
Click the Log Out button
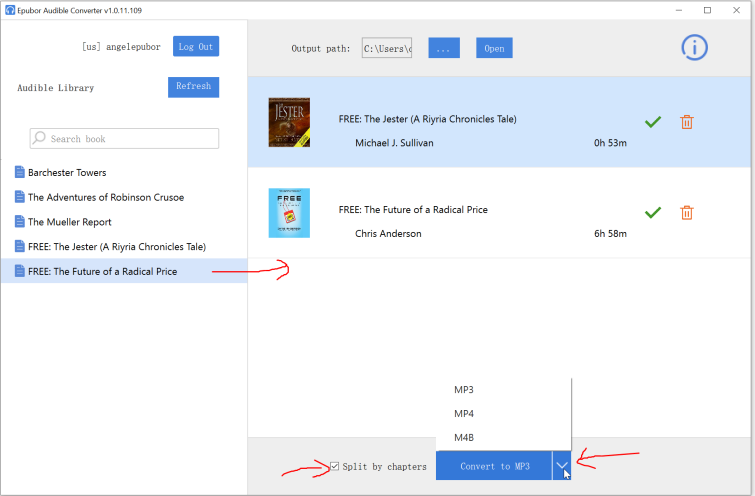click(196, 46)
